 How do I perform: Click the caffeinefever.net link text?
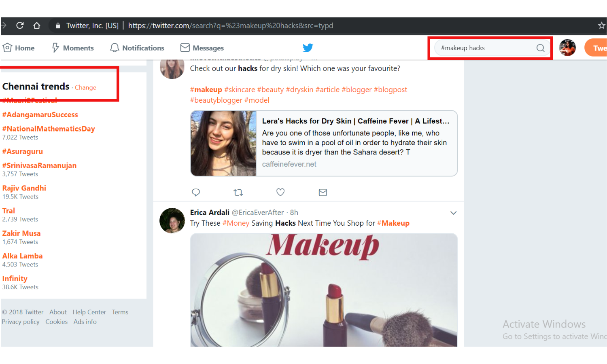289,164
